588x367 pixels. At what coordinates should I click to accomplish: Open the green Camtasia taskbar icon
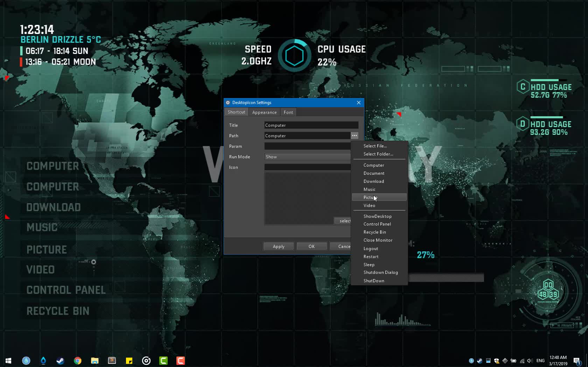(x=163, y=361)
